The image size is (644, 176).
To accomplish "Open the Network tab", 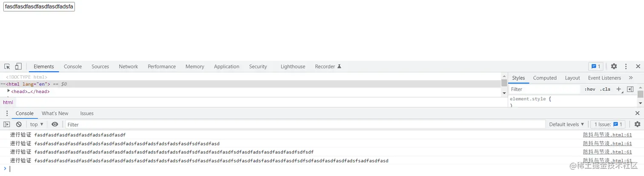I will point(128,66).
